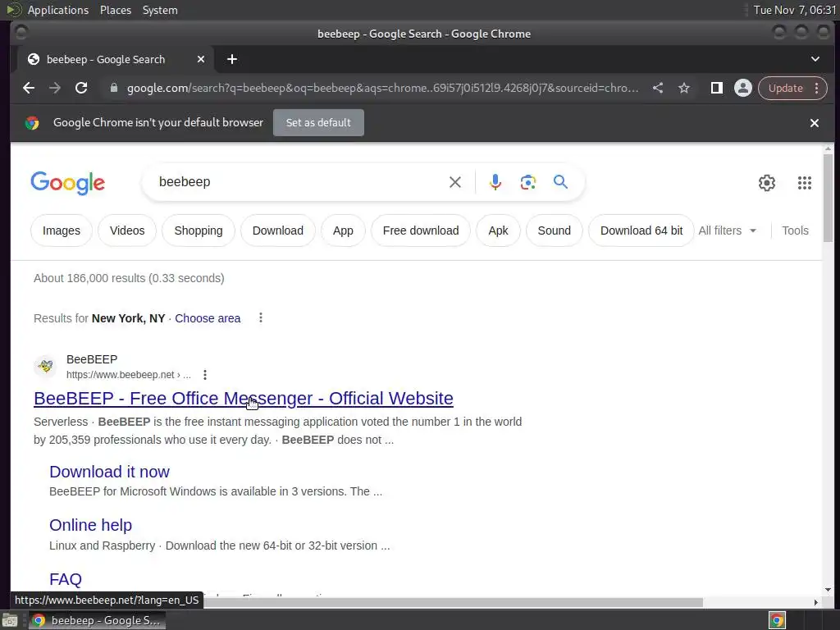
Task: Select the App filter chip
Action: pos(343,231)
